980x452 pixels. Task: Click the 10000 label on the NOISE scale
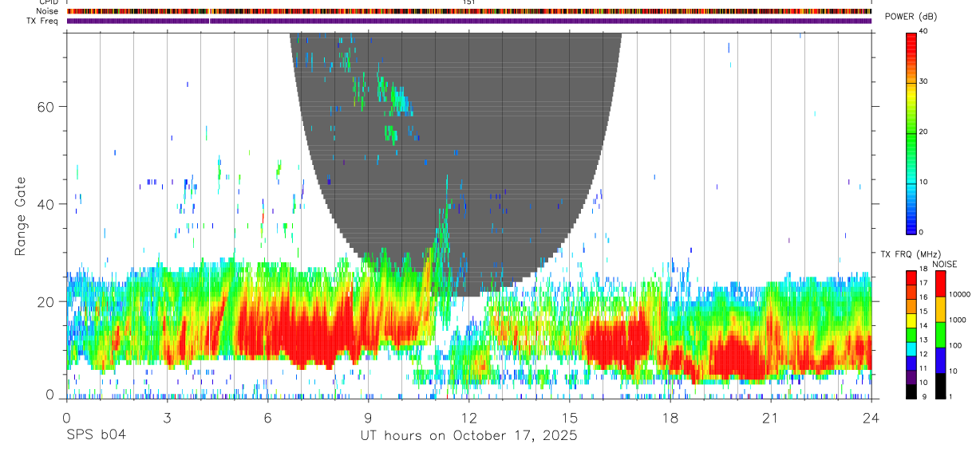[959, 294]
